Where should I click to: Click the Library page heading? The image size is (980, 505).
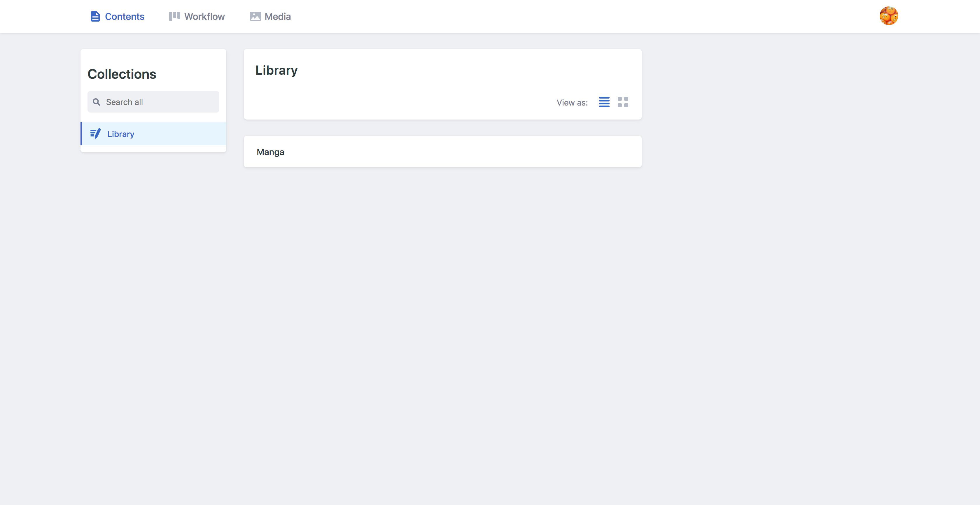click(x=276, y=70)
